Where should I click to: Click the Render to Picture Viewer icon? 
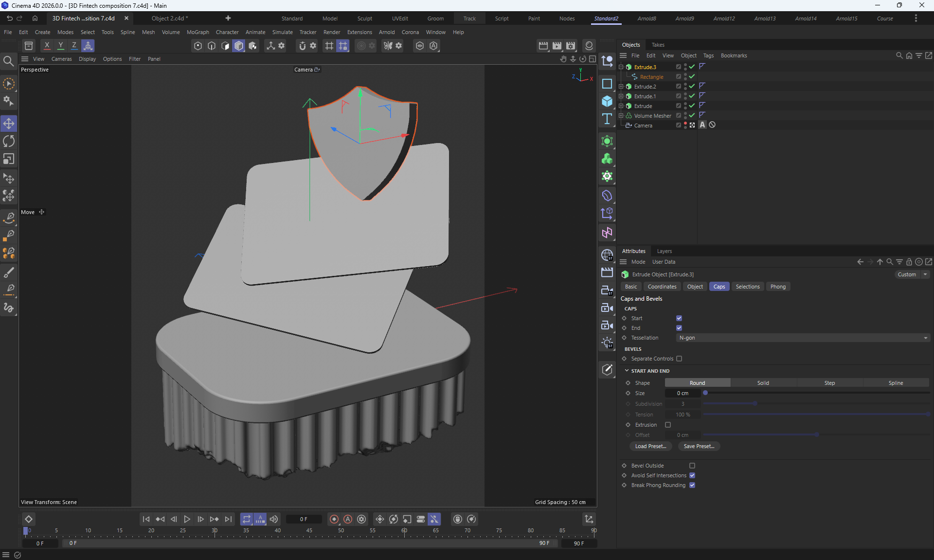click(x=557, y=46)
